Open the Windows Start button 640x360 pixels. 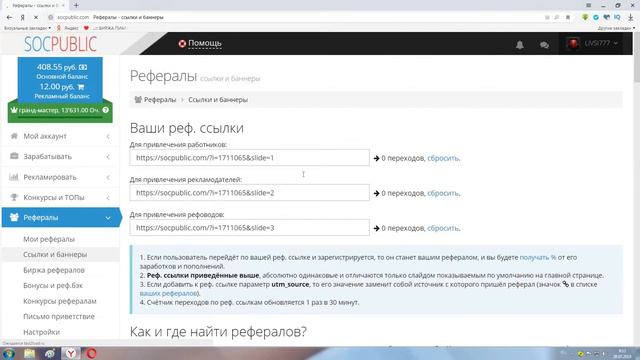coord(8,353)
